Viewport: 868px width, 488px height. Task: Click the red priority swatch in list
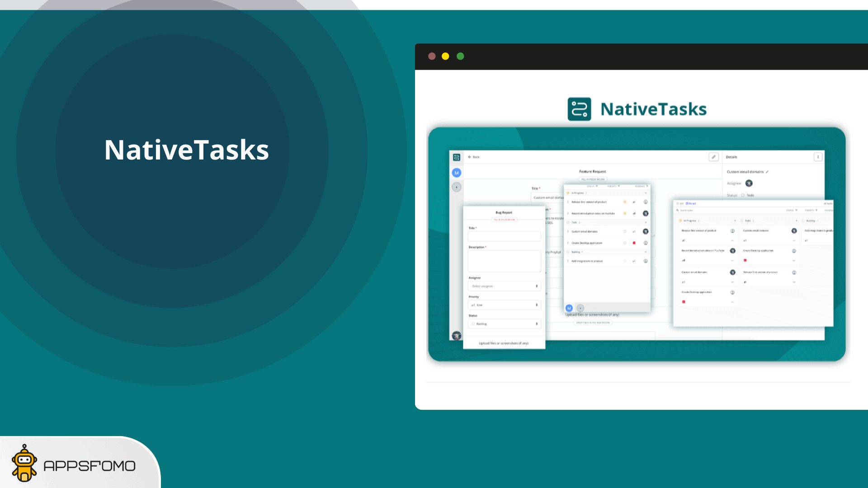coord(634,243)
